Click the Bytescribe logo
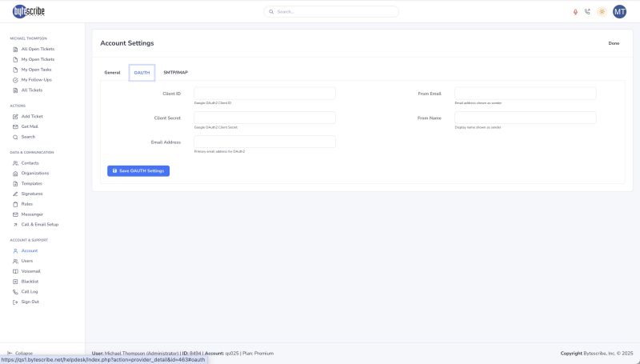The width and height of the screenshot is (640, 364). 30,11
